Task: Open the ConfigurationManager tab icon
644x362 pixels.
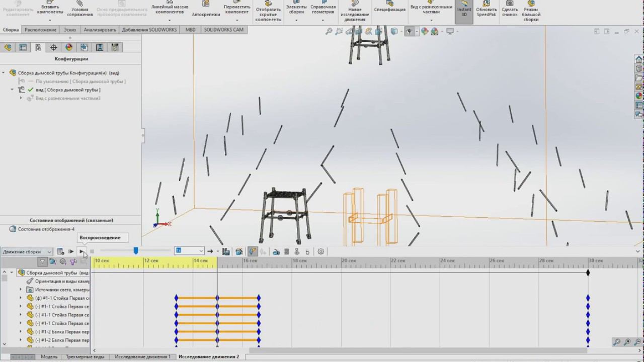Action: click(x=38, y=47)
